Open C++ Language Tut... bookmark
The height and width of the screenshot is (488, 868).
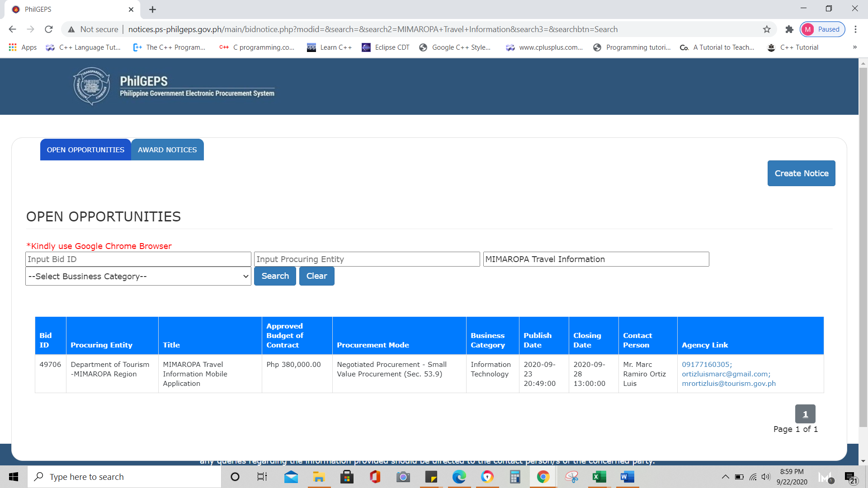83,47
